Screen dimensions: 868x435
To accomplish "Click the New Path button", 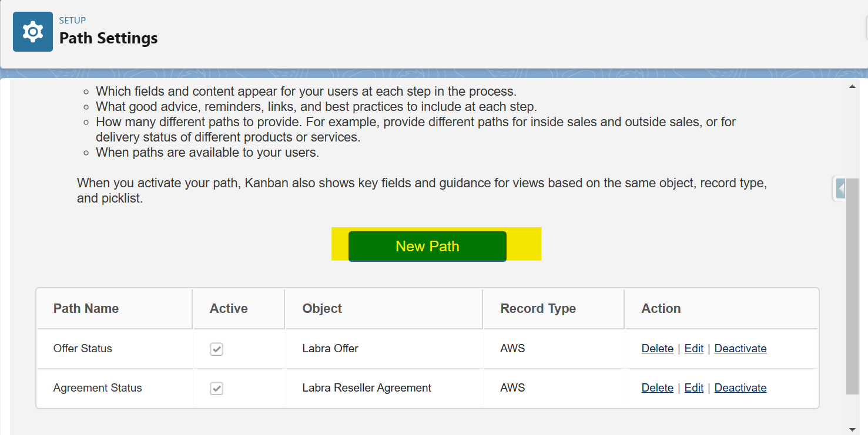I will coord(427,246).
